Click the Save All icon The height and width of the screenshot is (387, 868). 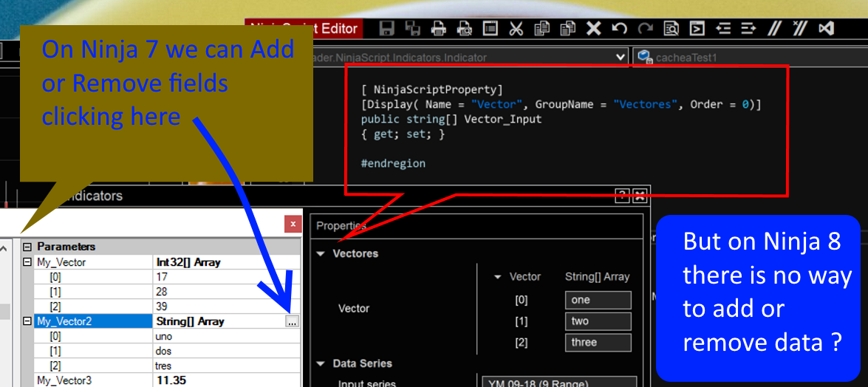[412, 28]
